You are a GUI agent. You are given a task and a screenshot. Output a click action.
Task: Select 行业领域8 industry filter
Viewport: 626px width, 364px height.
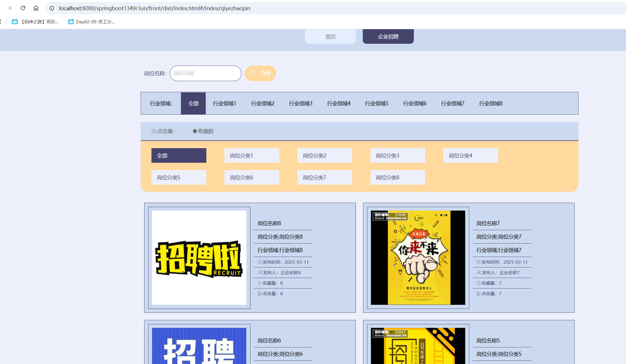coord(491,104)
